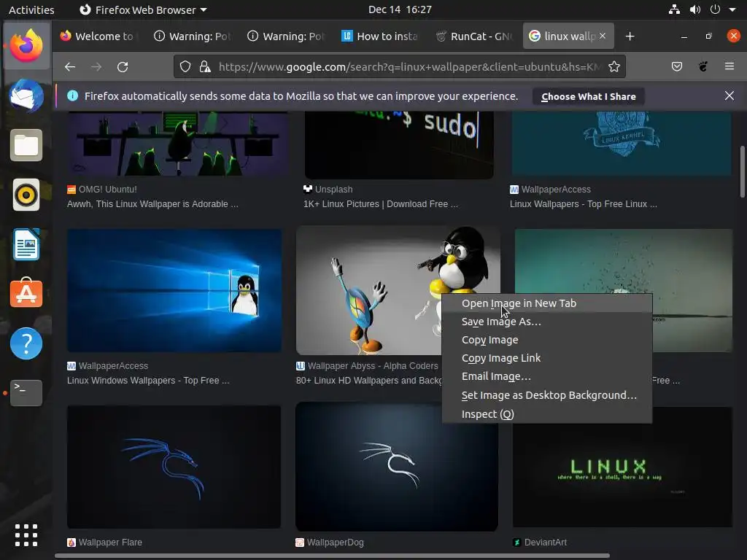747x560 pixels.
Task: Choose Open Image in New Tab
Action: point(547,303)
